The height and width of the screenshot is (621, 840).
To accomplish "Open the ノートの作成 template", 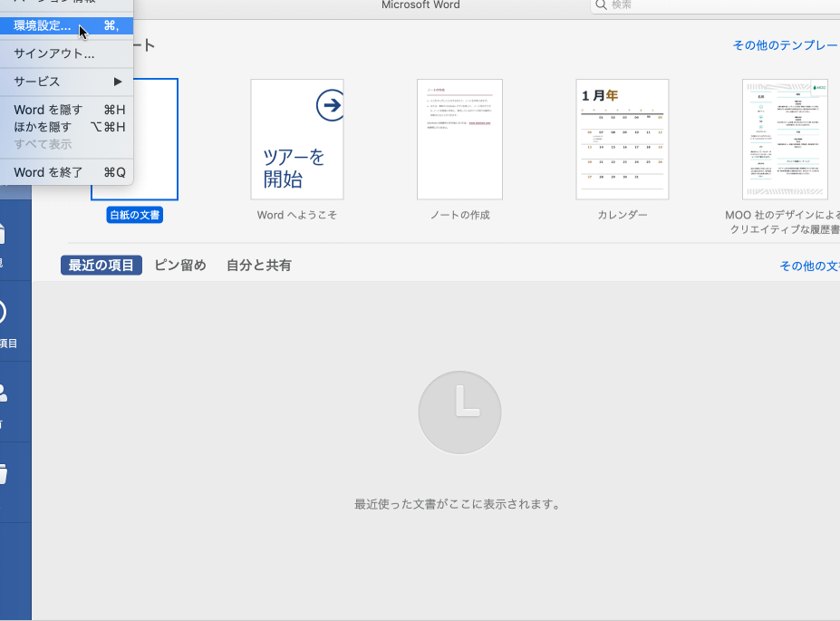I will click(x=459, y=140).
